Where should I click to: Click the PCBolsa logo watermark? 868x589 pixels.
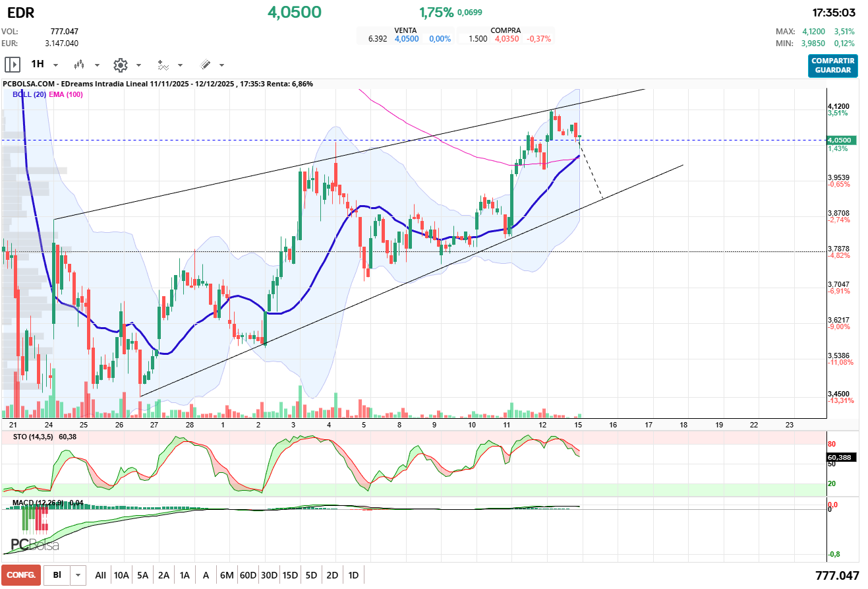(x=34, y=544)
